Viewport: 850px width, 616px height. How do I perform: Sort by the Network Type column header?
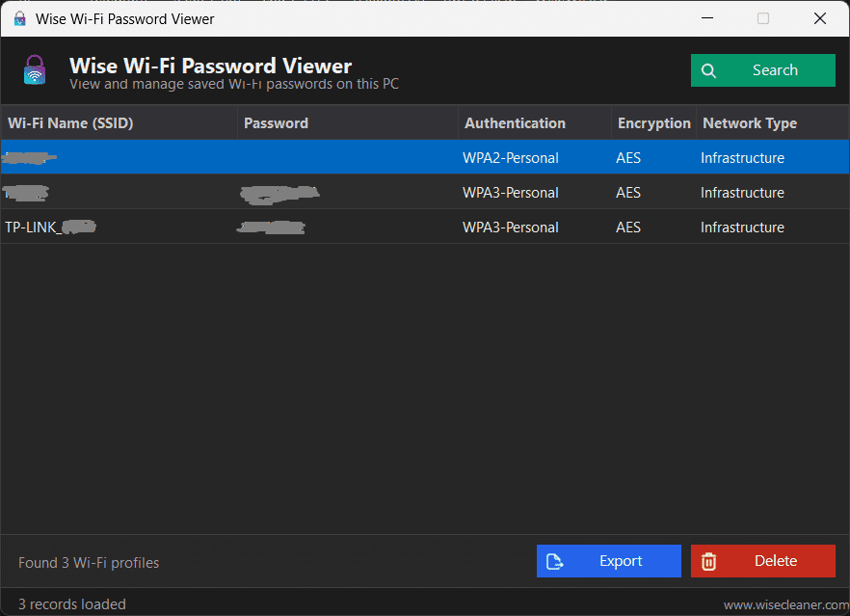tap(750, 123)
